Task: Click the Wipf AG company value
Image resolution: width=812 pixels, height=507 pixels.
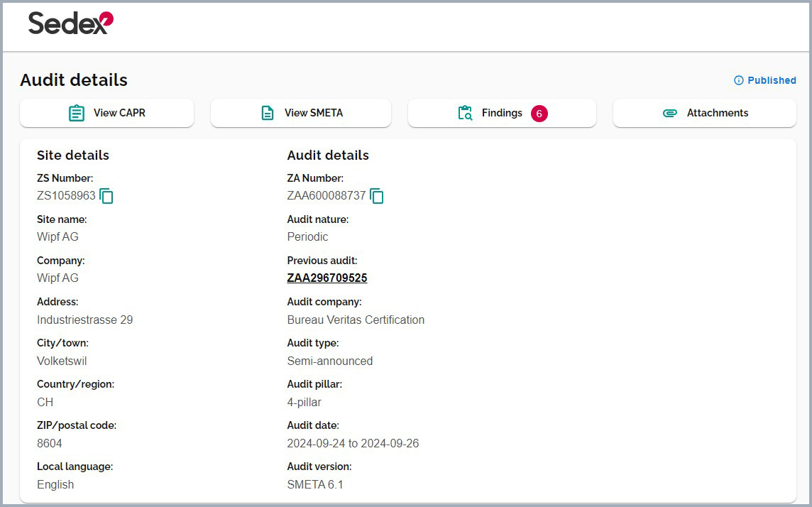Action: (x=58, y=278)
